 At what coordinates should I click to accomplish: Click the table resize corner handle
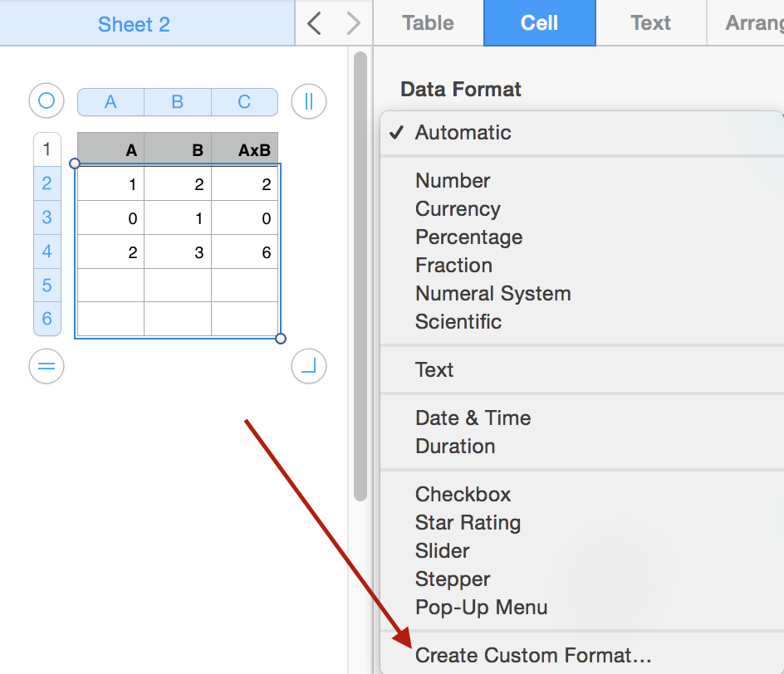tap(309, 366)
